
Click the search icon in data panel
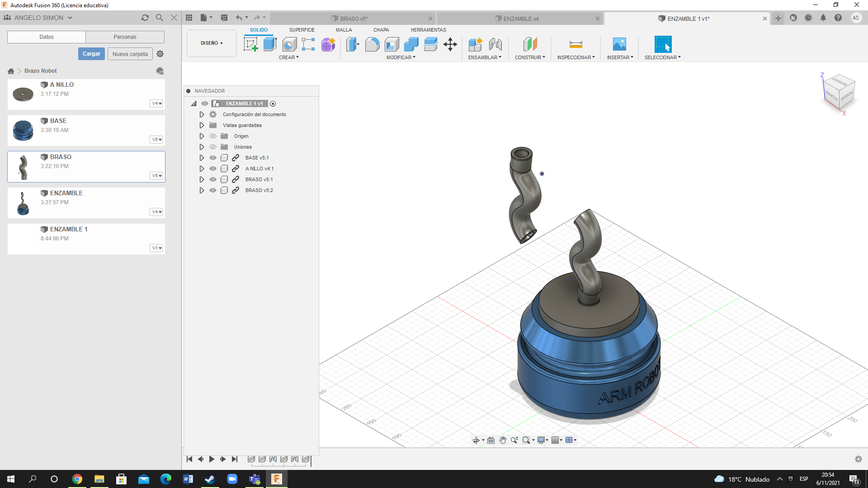coord(160,18)
